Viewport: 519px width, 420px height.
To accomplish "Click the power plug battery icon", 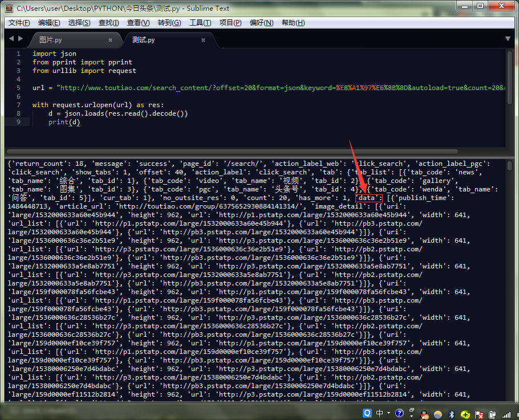I will coord(492,414).
